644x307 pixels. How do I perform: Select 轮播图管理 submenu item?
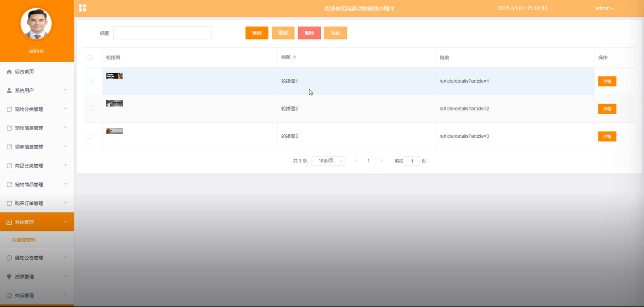click(24, 240)
